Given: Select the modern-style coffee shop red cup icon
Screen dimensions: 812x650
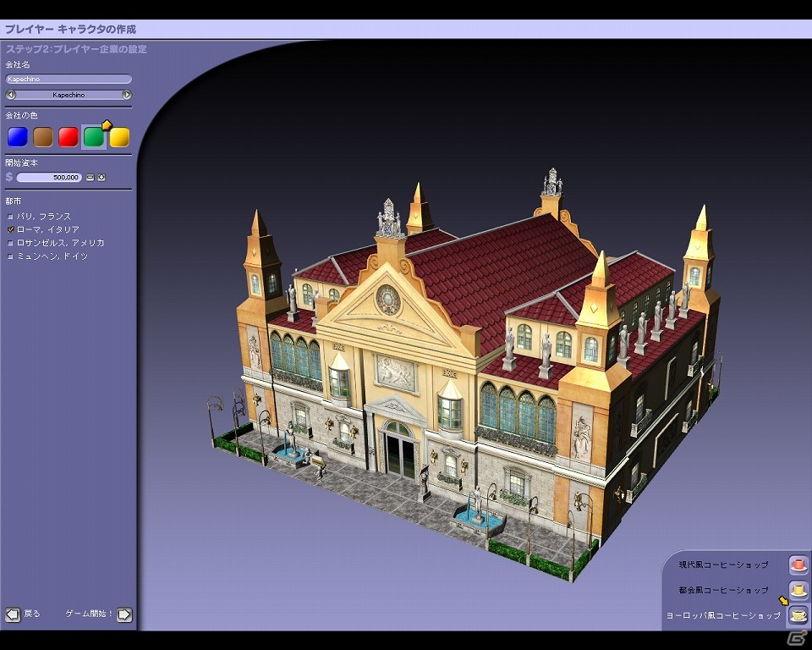Looking at the screenshot, I should click(798, 565).
